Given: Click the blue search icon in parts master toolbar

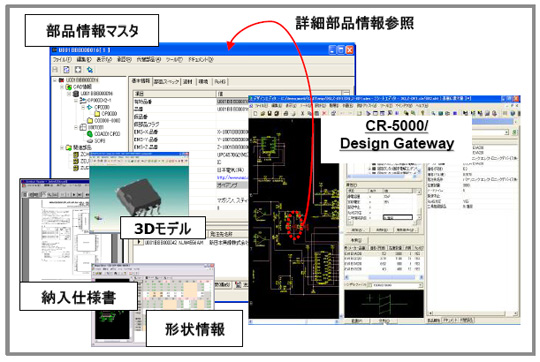Looking at the screenshot, I should pos(90,70).
